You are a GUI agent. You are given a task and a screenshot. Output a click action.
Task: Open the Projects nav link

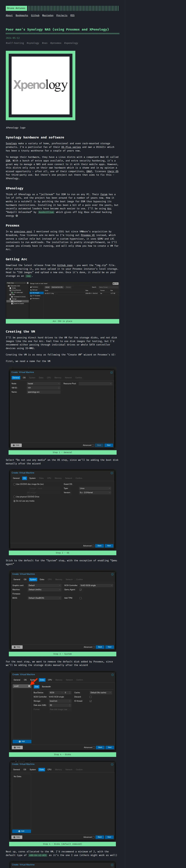[62, 15]
